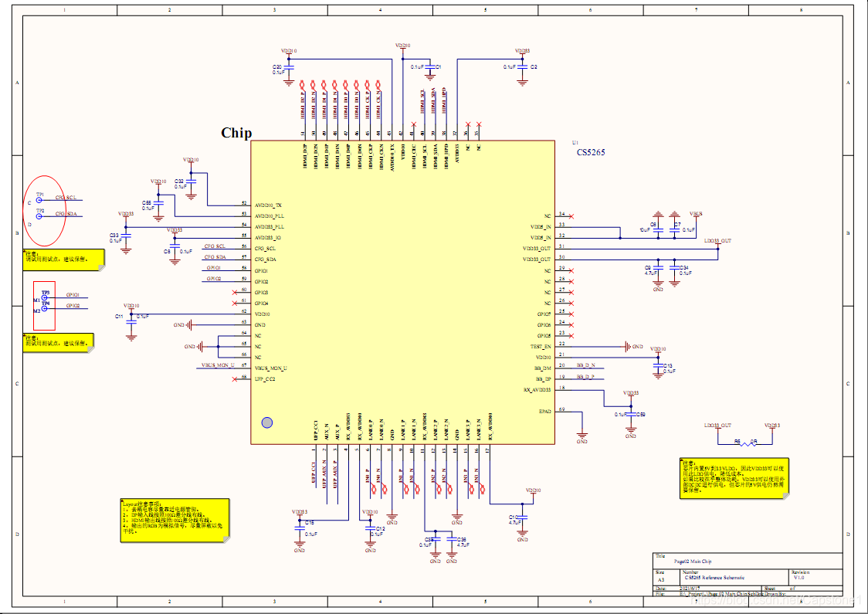The height and width of the screenshot is (614, 868).
Task: Select capacitor C36 4.7uF
Action: point(452,539)
